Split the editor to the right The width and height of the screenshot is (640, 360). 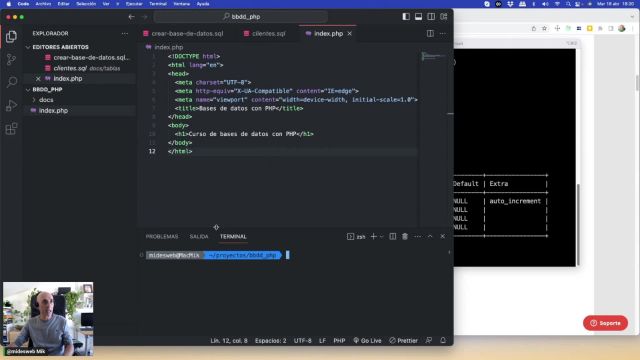[x=430, y=33]
